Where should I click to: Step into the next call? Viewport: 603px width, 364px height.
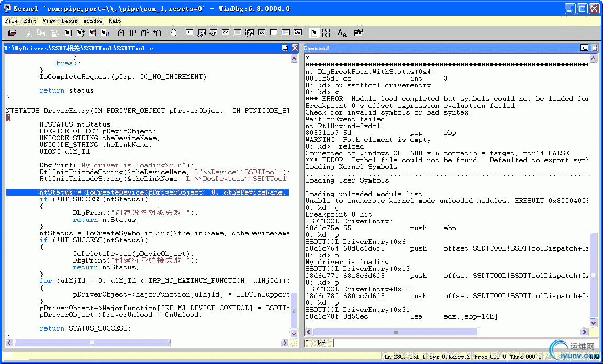(x=121, y=32)
